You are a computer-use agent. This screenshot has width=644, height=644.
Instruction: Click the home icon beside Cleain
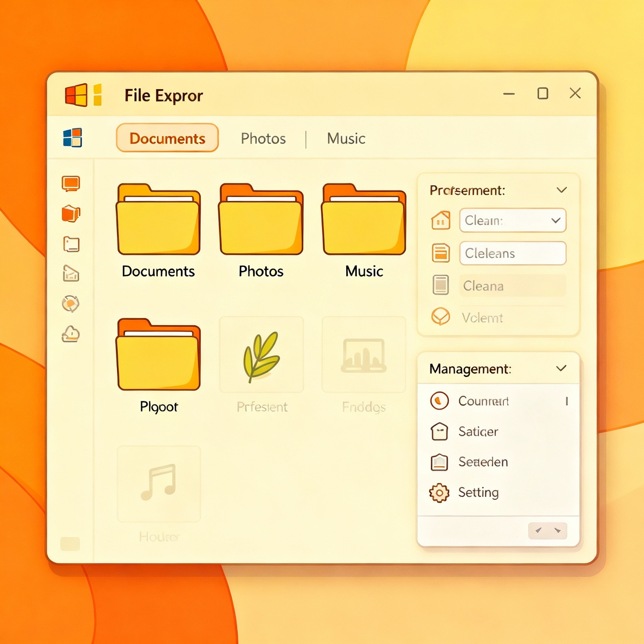click(x=441, y=220)
